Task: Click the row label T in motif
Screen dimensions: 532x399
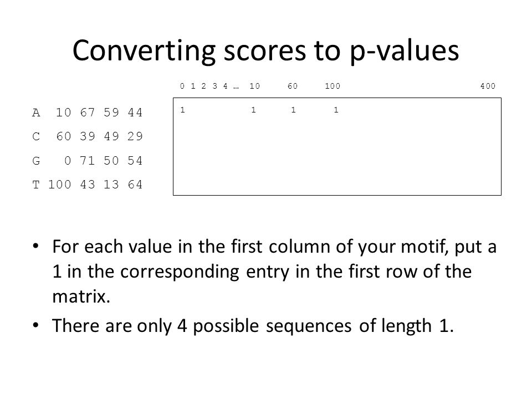Action: tap(36, 185)
